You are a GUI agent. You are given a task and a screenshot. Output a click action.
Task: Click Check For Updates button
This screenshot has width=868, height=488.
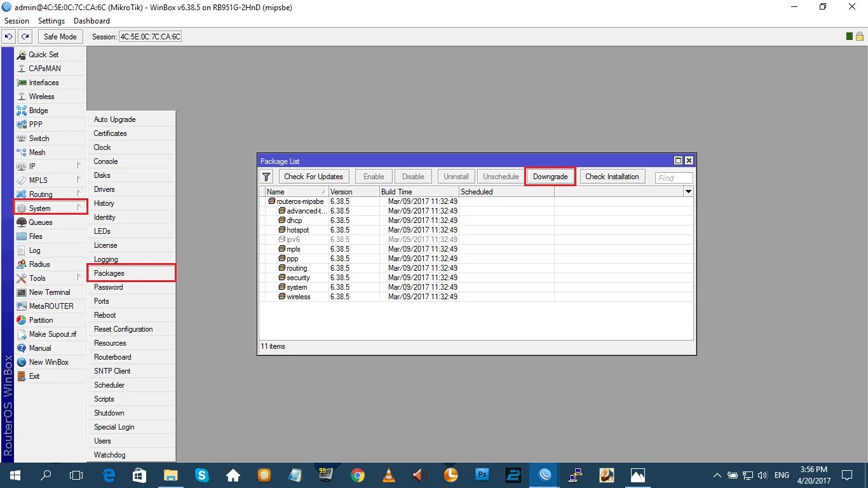coord(313,177)
